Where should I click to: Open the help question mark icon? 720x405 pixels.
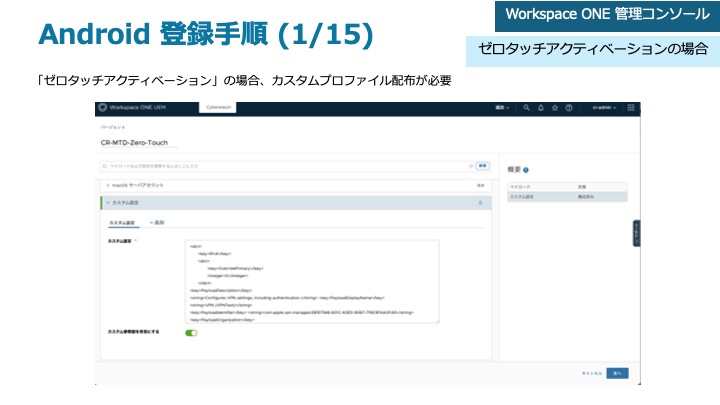(x=569, y=107)
